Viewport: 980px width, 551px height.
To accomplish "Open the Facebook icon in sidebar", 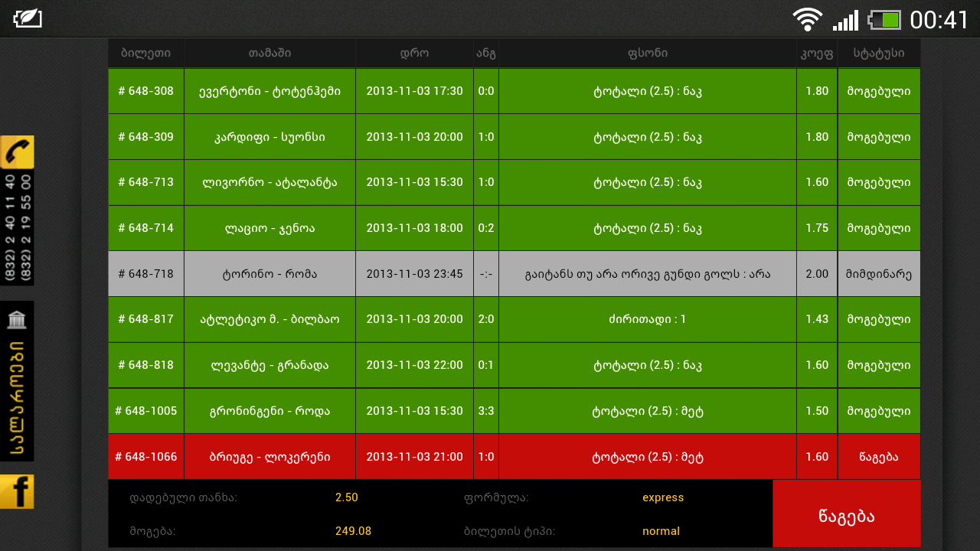I will pos(17,491).
